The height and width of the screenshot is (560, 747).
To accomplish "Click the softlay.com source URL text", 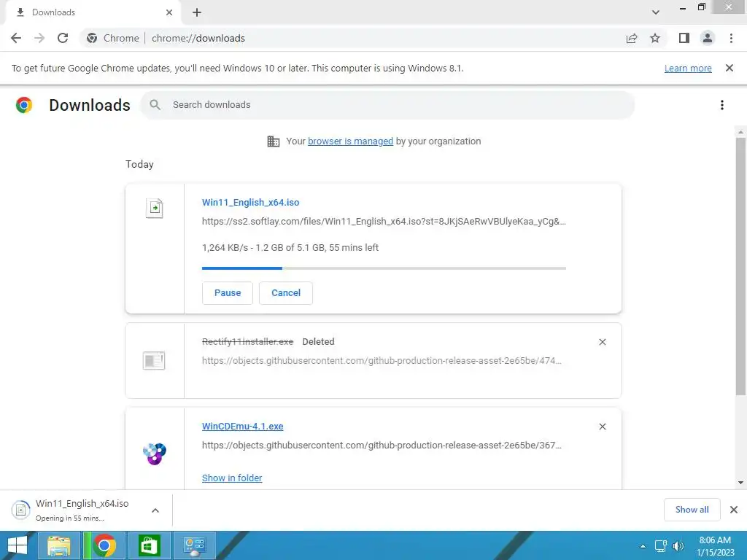I will point(384,222).
